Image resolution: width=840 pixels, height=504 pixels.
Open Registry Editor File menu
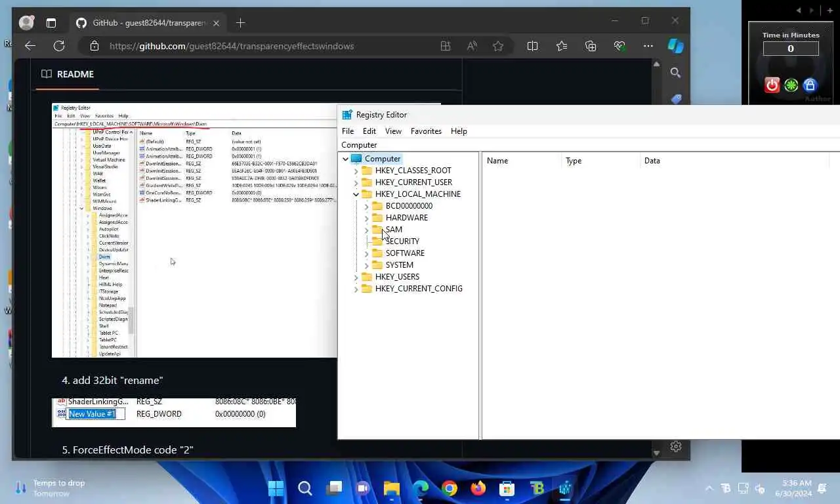click(348, 131)
